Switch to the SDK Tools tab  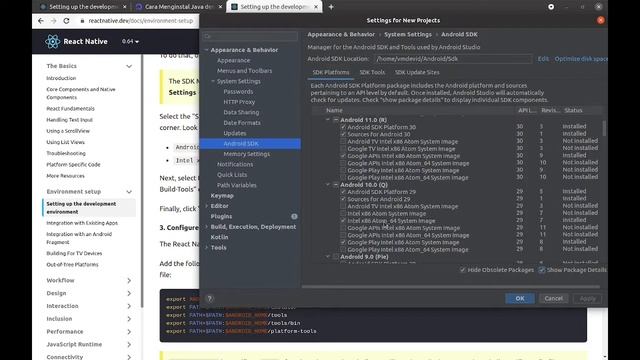click(x=372, y=72)
